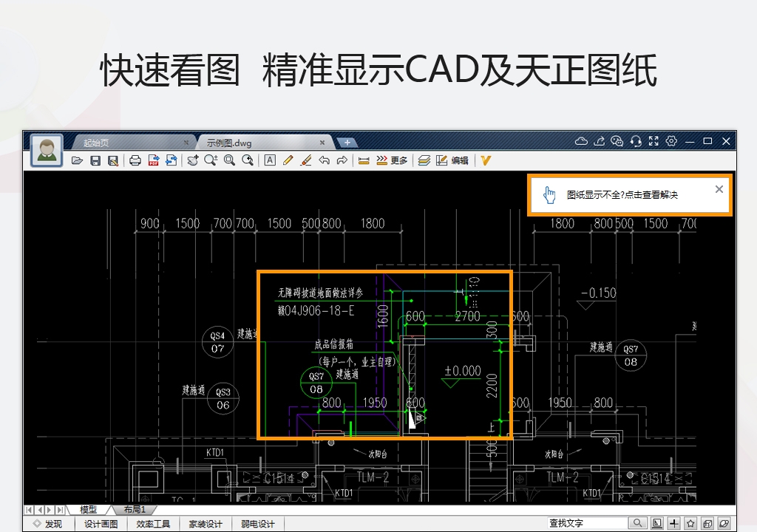Open the settings gear in the titlebar

pos(671,141)
